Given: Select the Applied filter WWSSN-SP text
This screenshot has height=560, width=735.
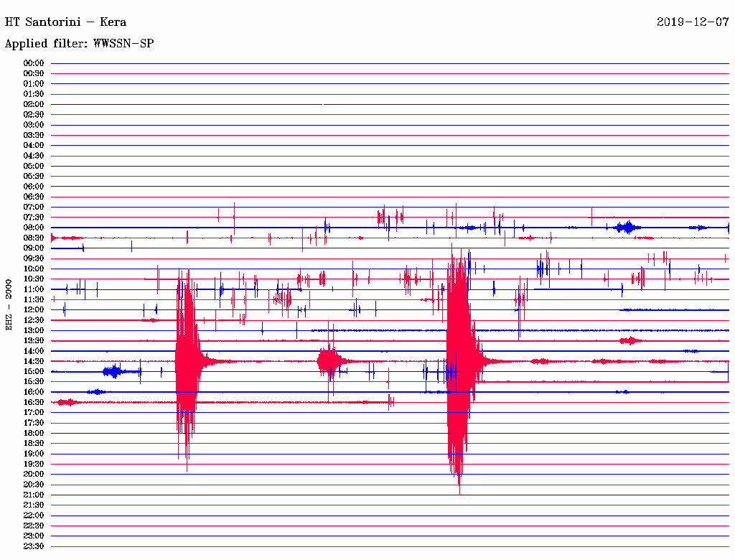Looking at the screenshot, I should click(79, 44).
